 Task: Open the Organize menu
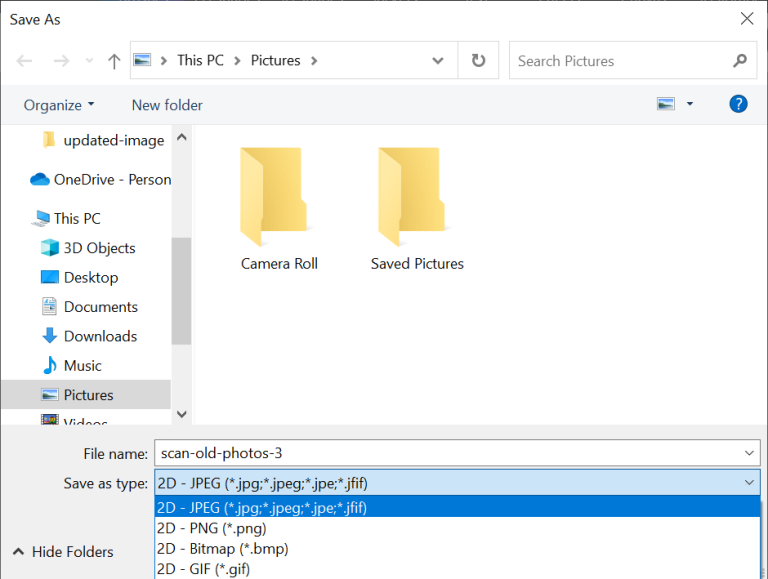coord(59,105)
